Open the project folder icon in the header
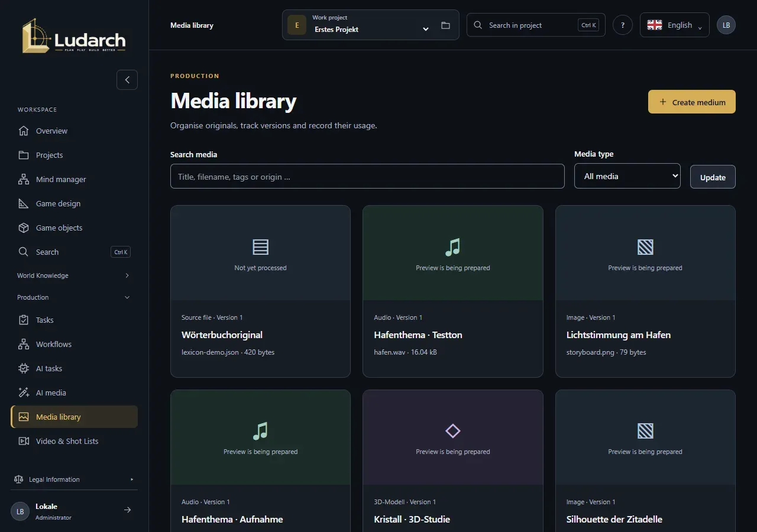Viewport: 757px width, 532px height. [x=445, y=25]
